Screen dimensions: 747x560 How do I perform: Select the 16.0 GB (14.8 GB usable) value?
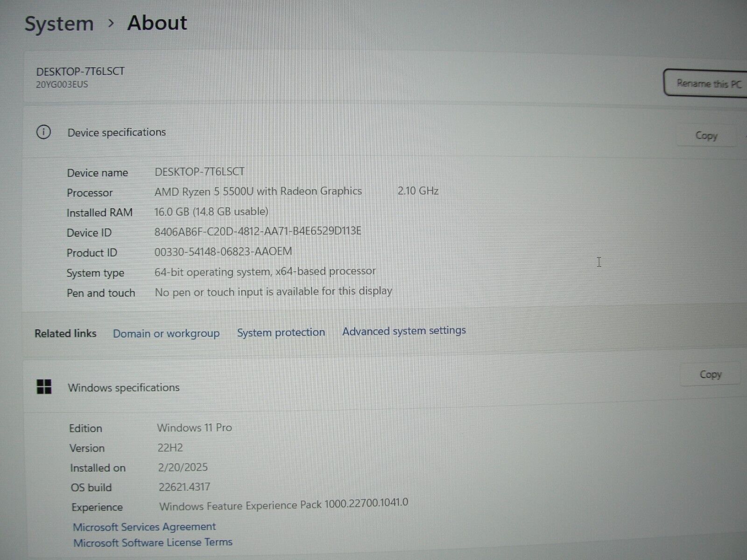tap(211, 211)
